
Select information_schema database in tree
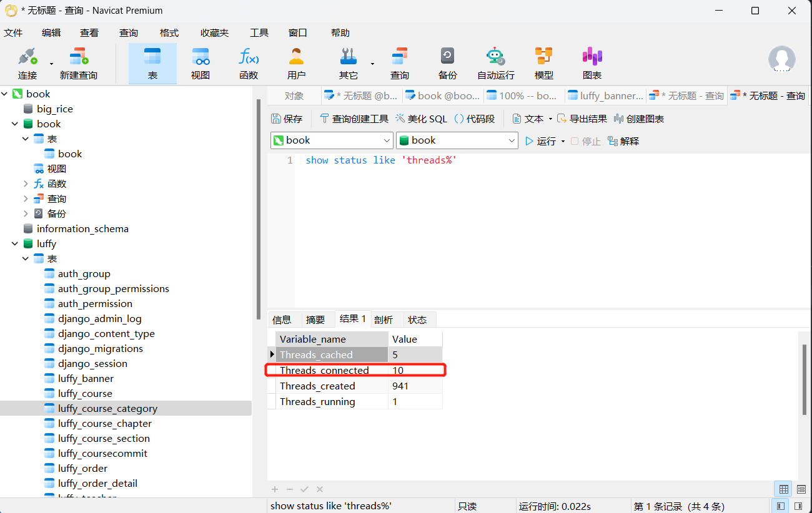click(82, 228)
